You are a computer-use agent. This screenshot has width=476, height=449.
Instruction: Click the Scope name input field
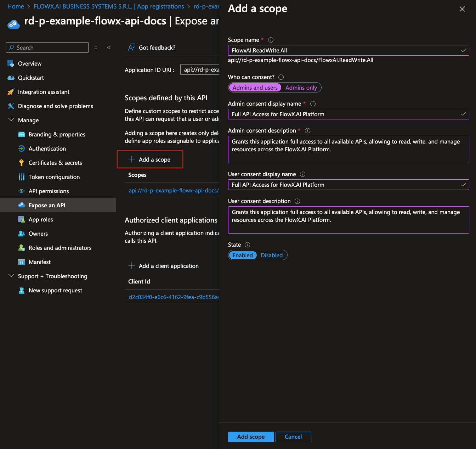(x=348, y=50)
